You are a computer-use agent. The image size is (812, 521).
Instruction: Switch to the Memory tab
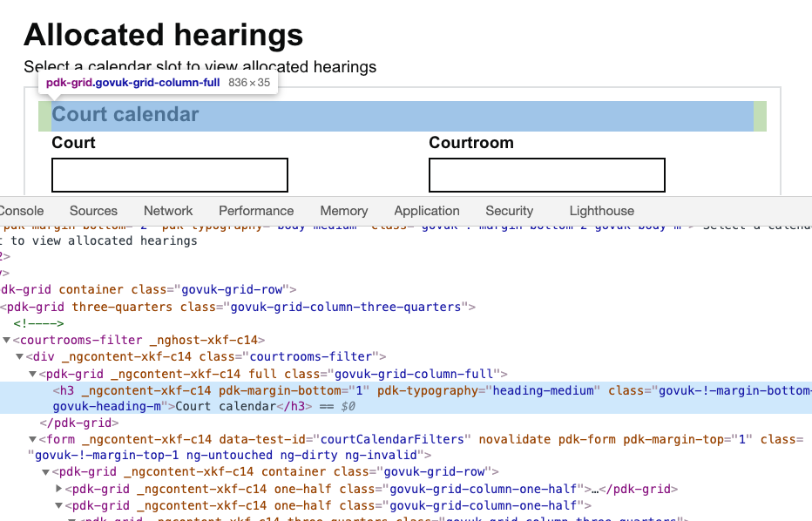344,211
